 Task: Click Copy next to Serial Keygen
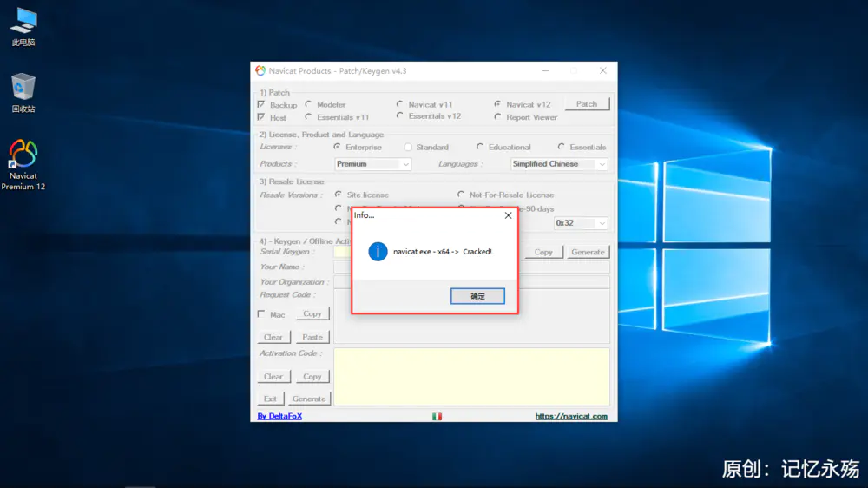click(543, 252)
